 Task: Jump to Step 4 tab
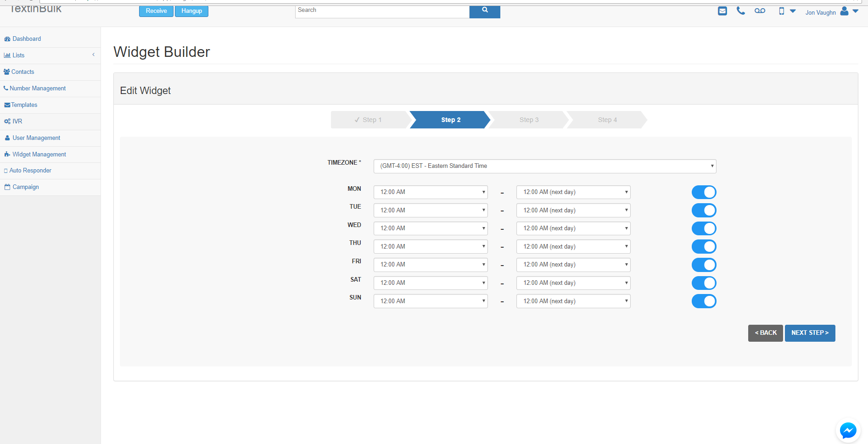tap(607, 120)
